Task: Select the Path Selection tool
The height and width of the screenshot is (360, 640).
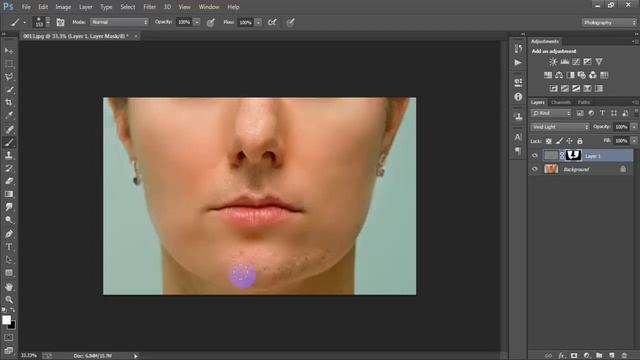Action: coord(9,260)
